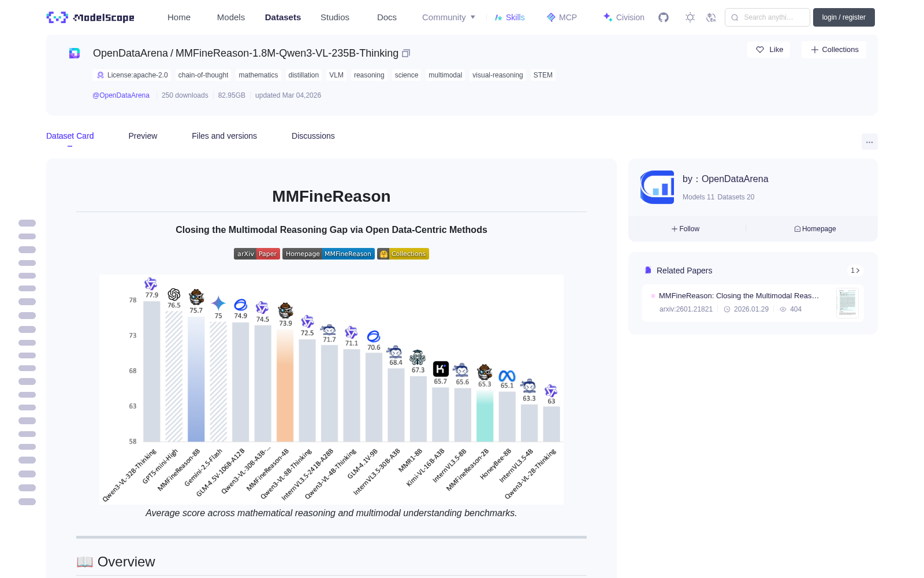Open the GitHub icon link
Image resolution: width=924 pixels, height=578 pixels.
tap(664, 17)
